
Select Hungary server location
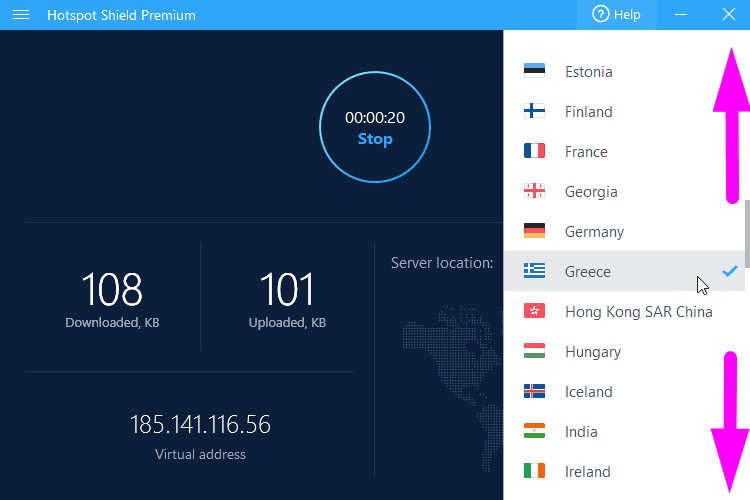click(624, 351)
